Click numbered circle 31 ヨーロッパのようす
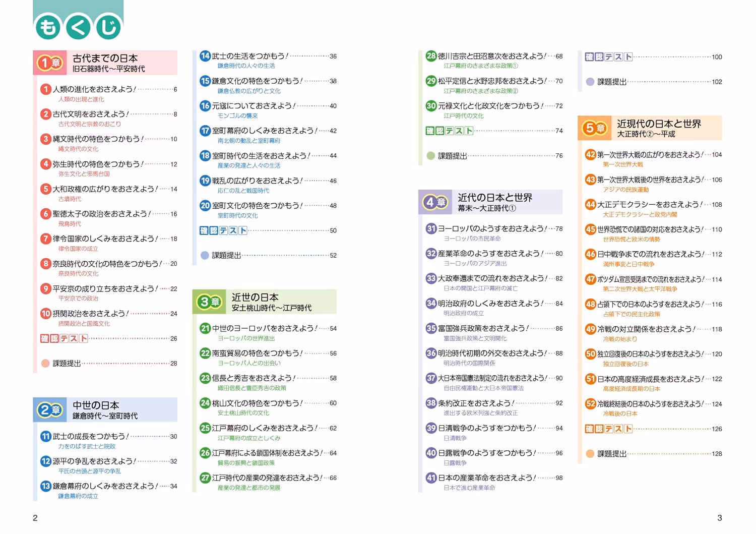This screenshot has height=534, width=756. click(x=431, y=228)
